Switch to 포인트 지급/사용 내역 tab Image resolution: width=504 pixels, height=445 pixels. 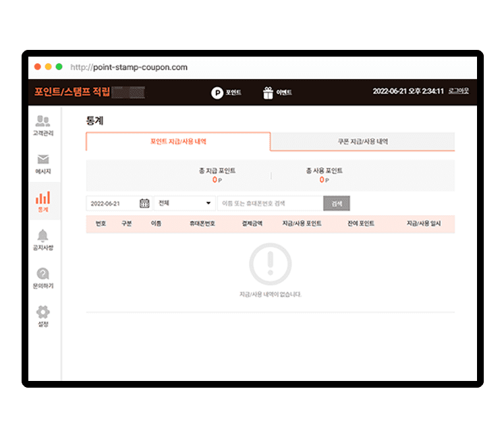point(178,142)
